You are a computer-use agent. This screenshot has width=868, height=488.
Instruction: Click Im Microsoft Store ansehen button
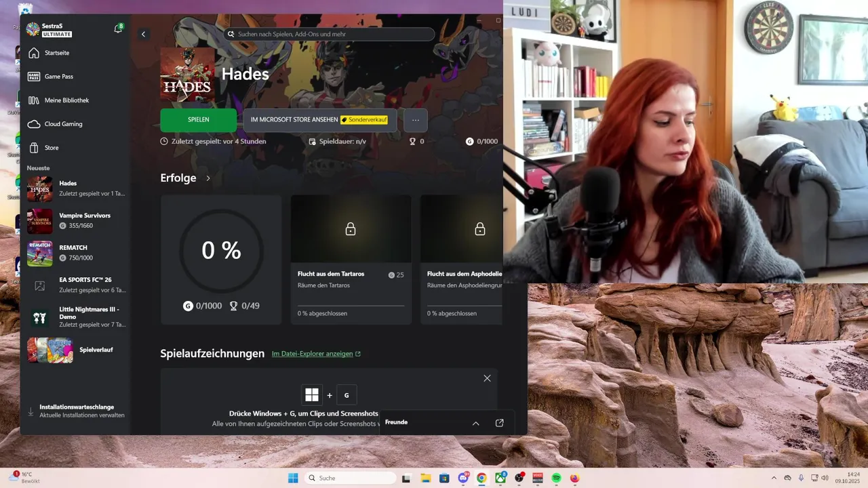pyautogui.click(x=320, y=120)
